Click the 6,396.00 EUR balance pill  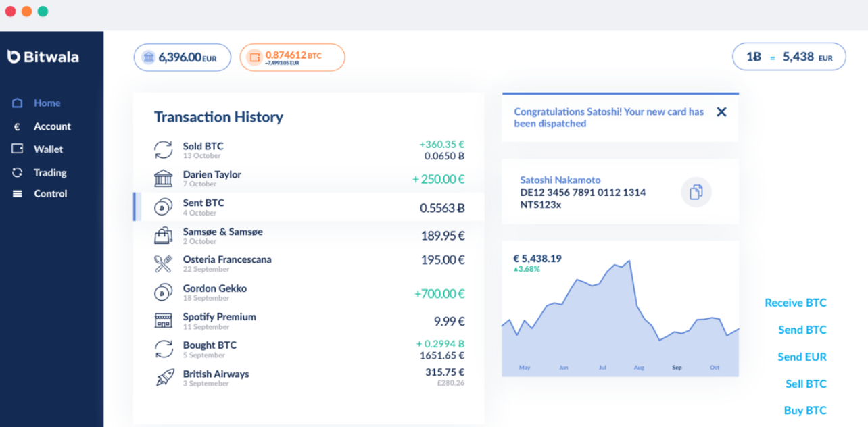[183, 57]
